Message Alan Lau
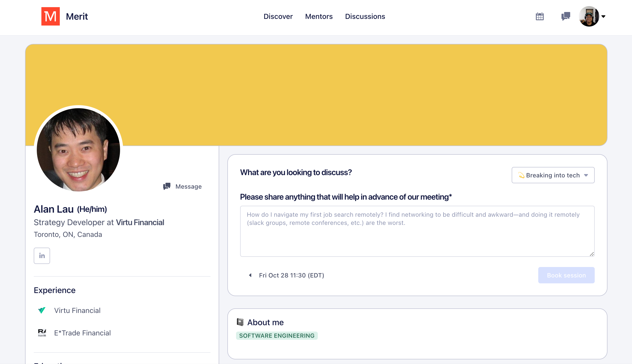Image resolution: width=632 pixels, height=364 pixels. point(188,186)
